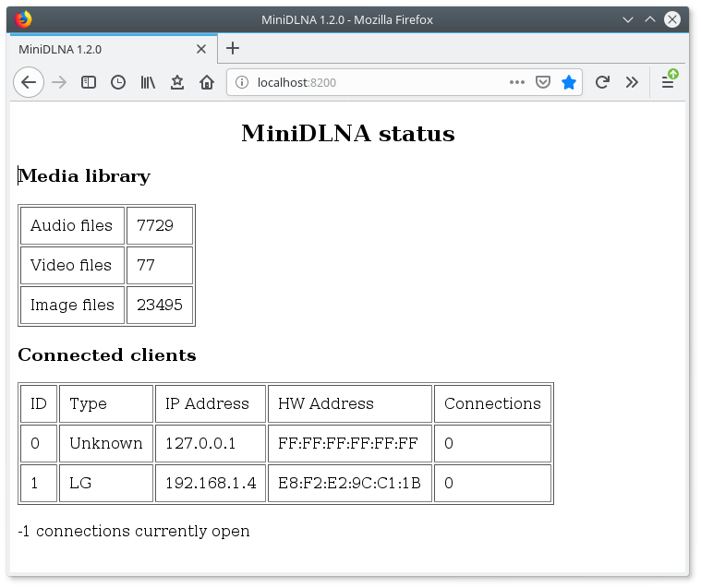
Task: Click the Connections column header
Action: point(492,404)
